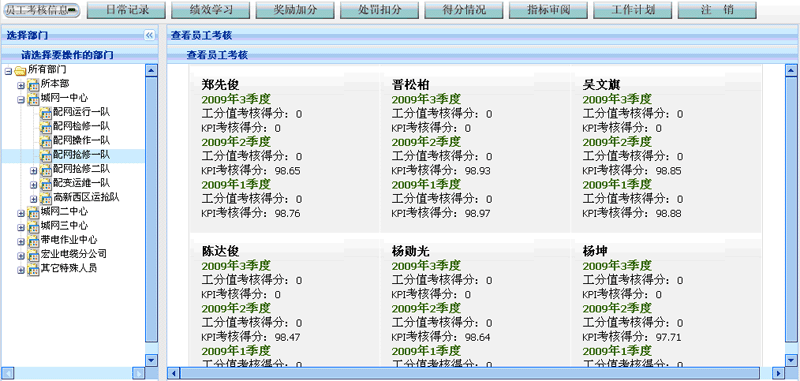Screen dimensions: 800x381
Task: Click the 工作计划 button
Action: tap(633, 10)
